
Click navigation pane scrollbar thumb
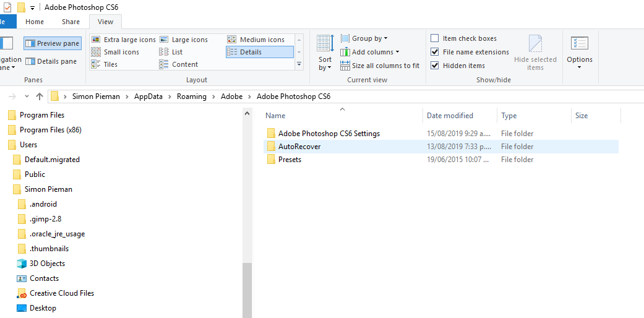point(247,290)
